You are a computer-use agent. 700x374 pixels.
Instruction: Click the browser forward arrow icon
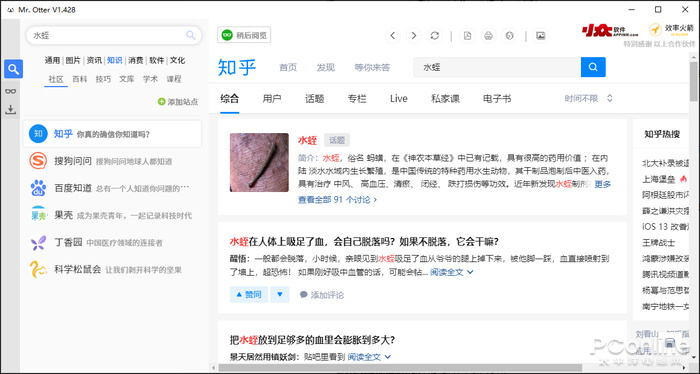click(x=413, y=36)
